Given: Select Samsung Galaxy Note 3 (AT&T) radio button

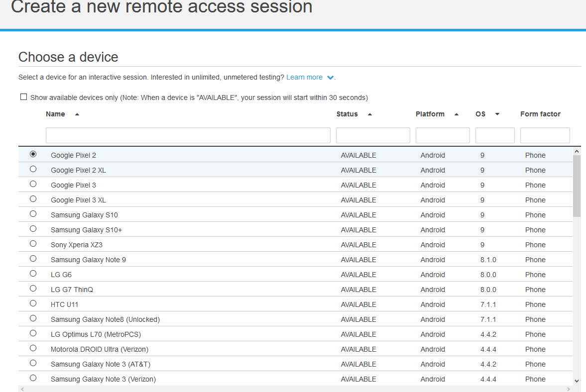Looking at the screenshot, I should [x=33, y=363].
